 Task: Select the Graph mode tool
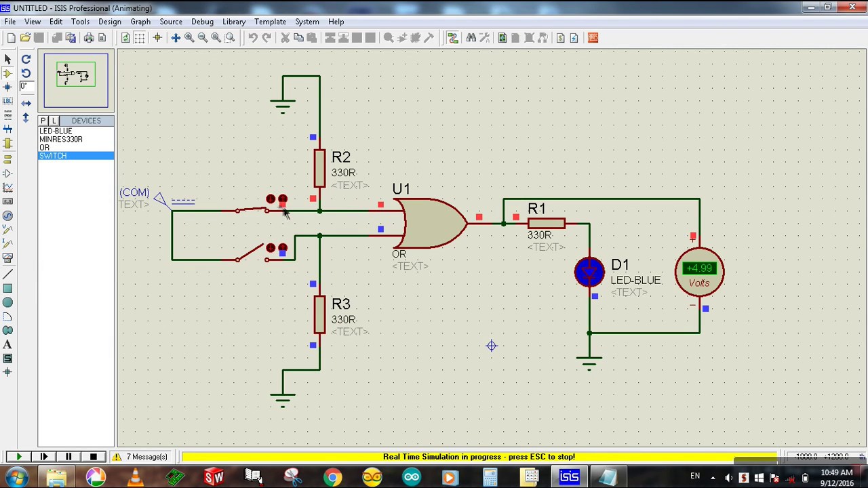[x=8, y=187]
